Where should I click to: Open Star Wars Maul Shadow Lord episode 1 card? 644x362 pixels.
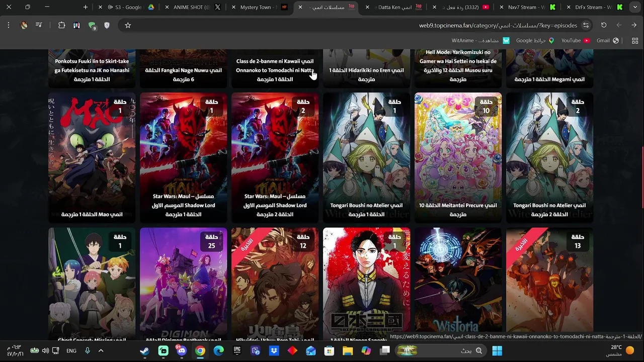[183, 157]
